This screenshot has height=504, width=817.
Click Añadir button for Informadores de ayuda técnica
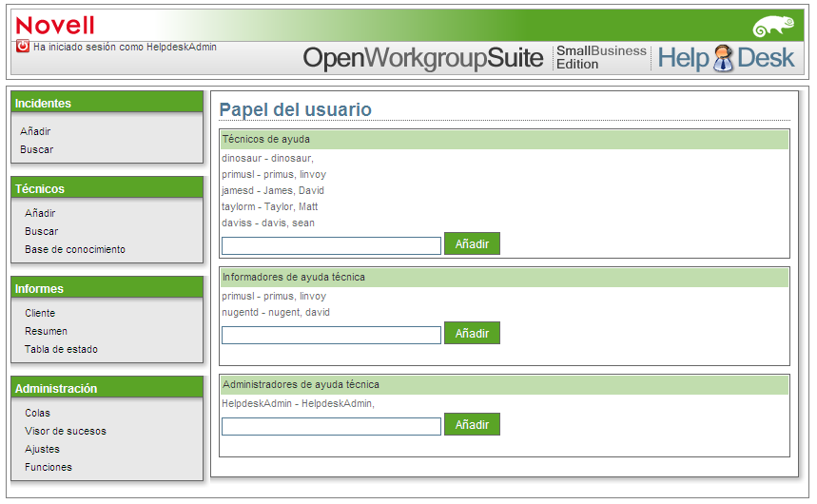[472, 333]
